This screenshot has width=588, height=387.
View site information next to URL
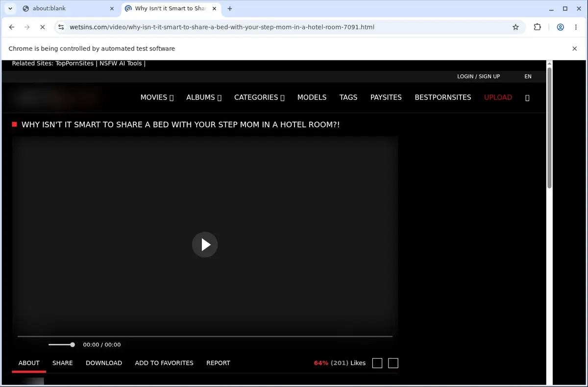(61, 27)
